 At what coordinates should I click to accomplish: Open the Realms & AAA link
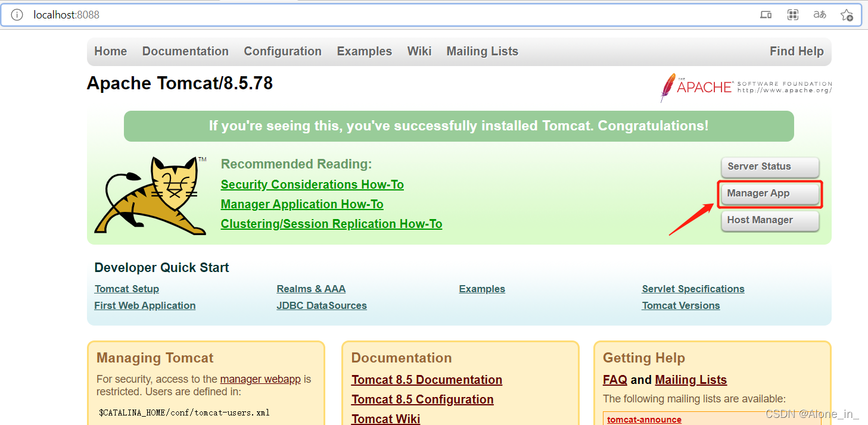[311, 289]
